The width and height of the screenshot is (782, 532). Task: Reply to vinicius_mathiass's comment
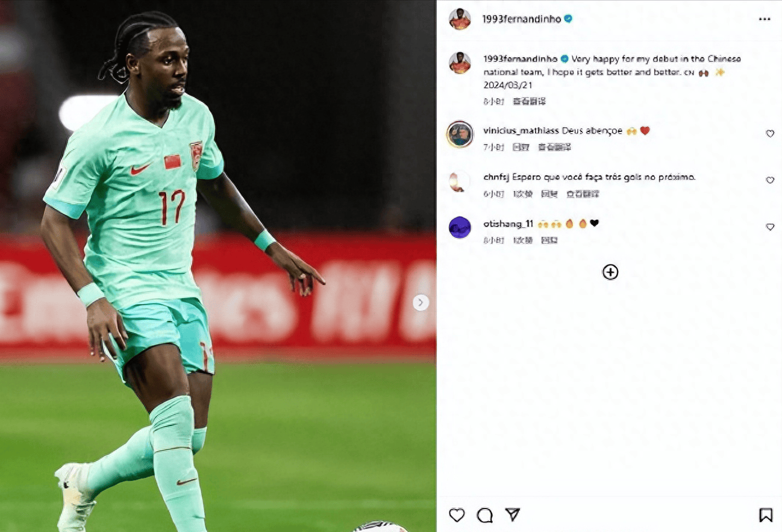pyautogui.click(x=521, y=147)
